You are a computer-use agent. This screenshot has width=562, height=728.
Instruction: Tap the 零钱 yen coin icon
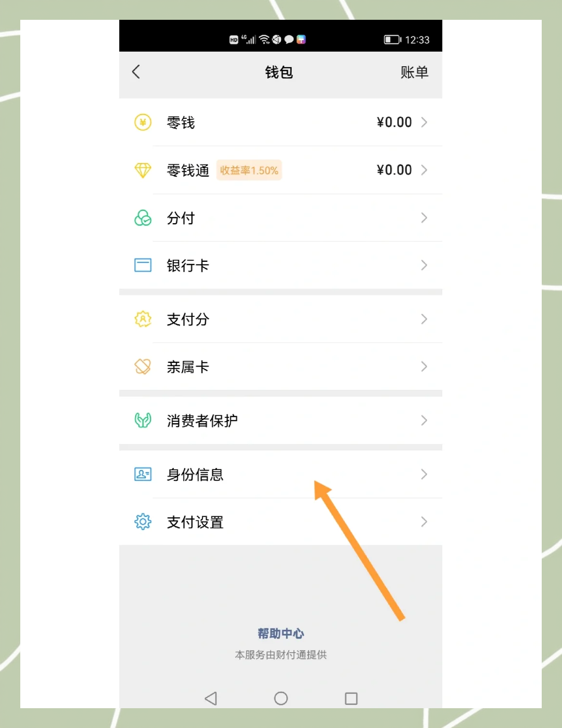tap(143, 122)
